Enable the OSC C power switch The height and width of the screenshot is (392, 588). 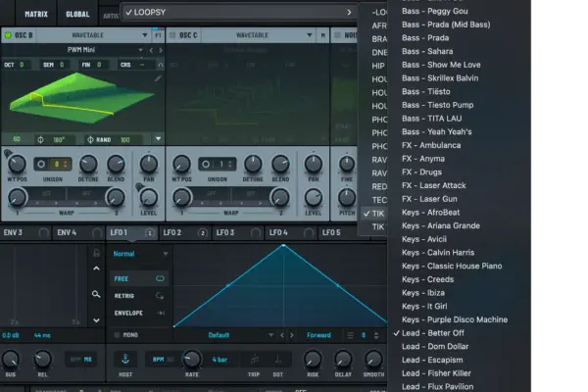point(174,35)
